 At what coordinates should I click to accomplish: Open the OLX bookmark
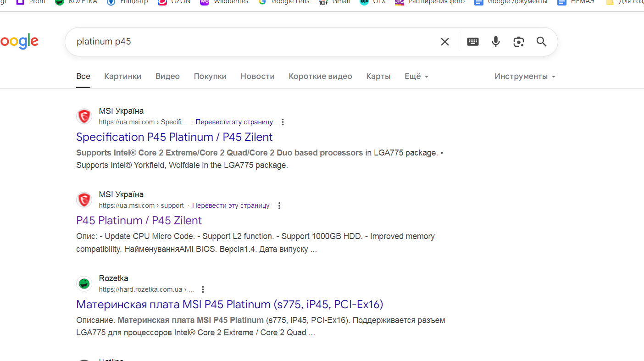tap(372, 2)
